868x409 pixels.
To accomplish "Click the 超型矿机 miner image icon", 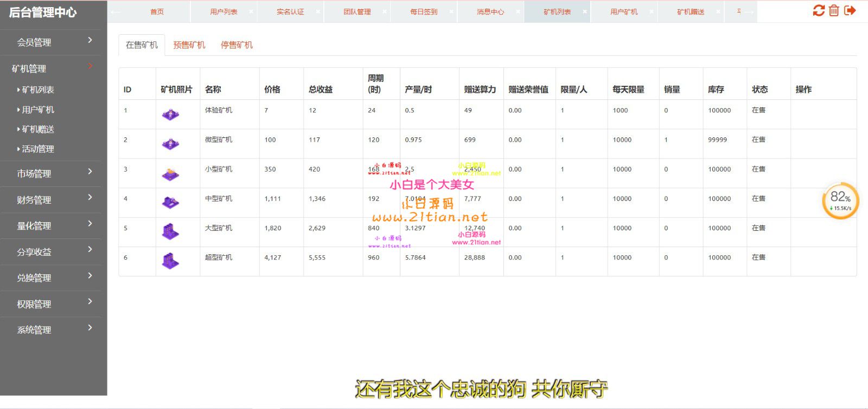I will coord(170,261).
